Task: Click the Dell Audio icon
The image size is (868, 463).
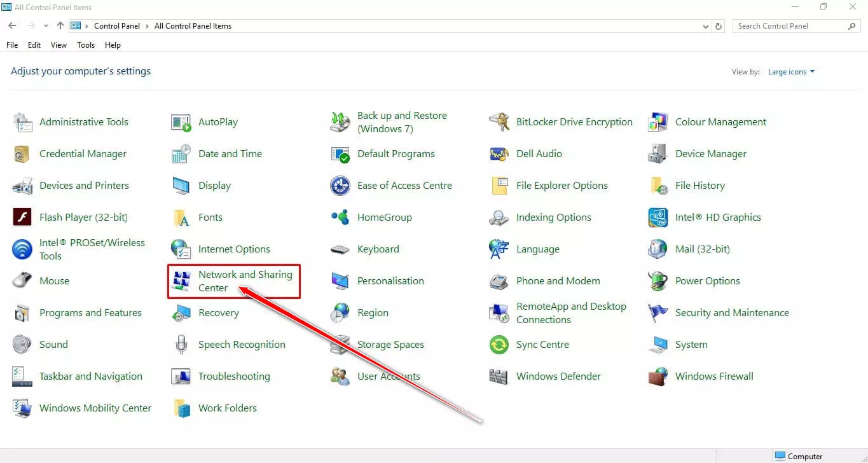Action: coord(499,154)
